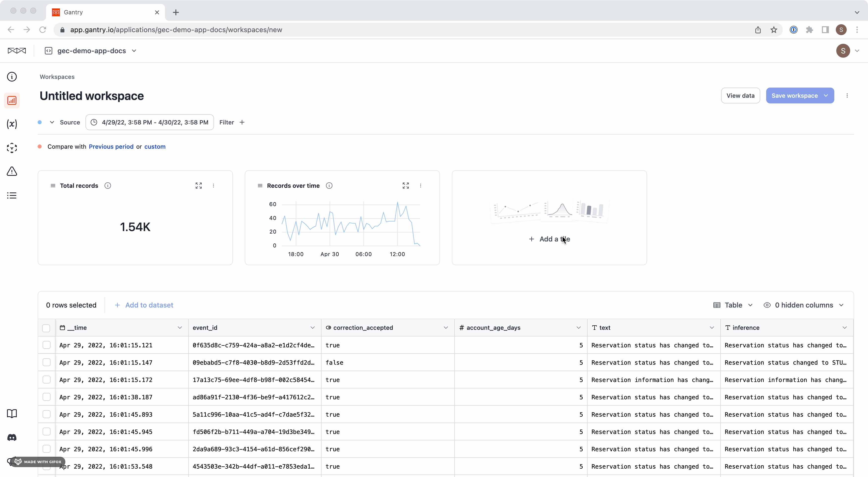Check the select-all rows header checkbox

46,328
